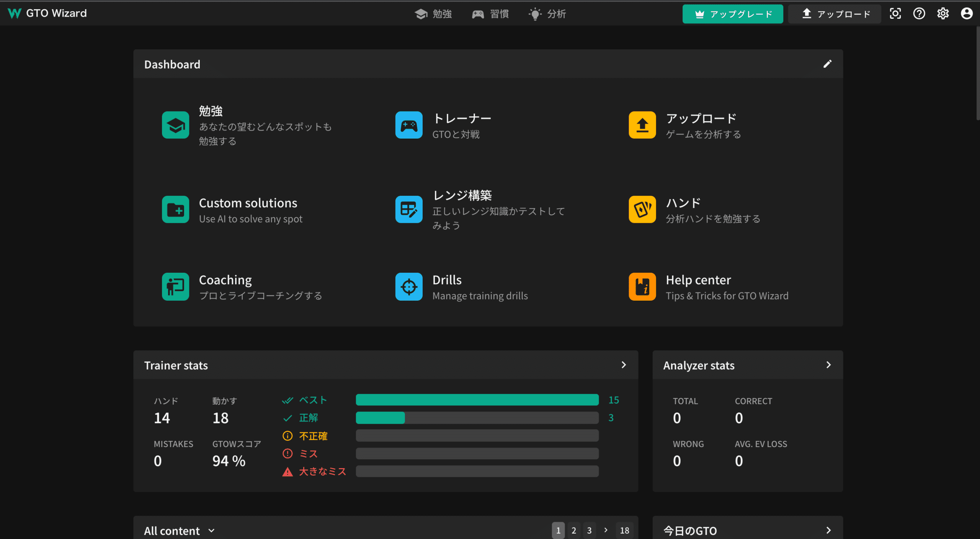Click the 正解 progress bar
Viewport: 980px width, 539px height.
(x=477, y=418)
